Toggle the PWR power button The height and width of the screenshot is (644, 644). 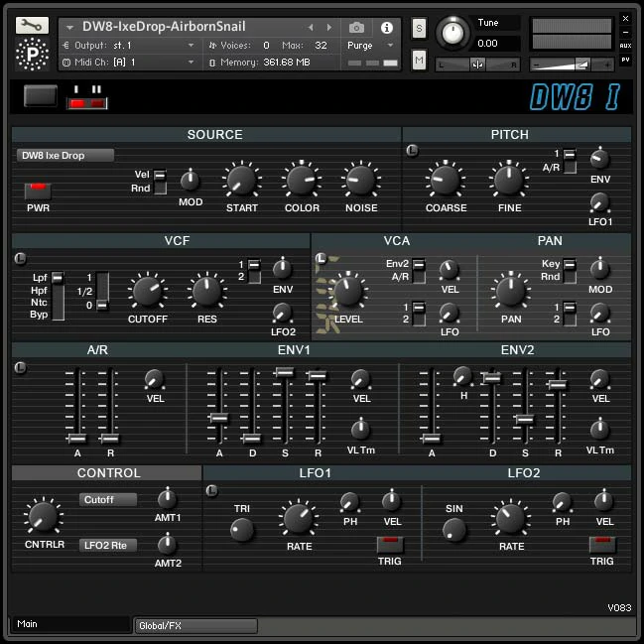(x=38, y=191)
